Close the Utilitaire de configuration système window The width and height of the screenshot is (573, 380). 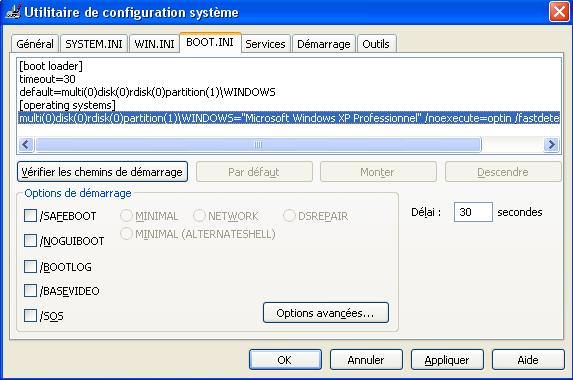point(559,12)
